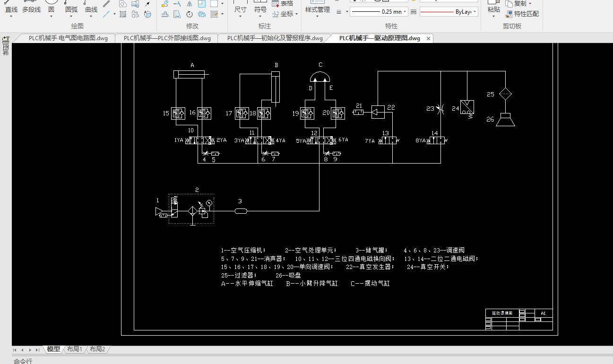Switch to PLC机械手—PLC外部接线图.dwg tab
The image size is (613, 364).
pyautogui.click(x=167, y=38)
